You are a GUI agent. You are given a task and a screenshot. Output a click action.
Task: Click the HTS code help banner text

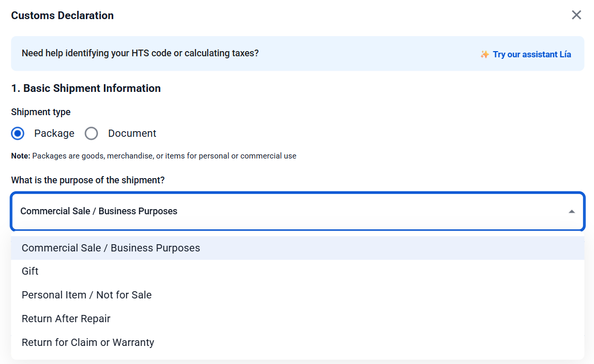coord(140,53)
